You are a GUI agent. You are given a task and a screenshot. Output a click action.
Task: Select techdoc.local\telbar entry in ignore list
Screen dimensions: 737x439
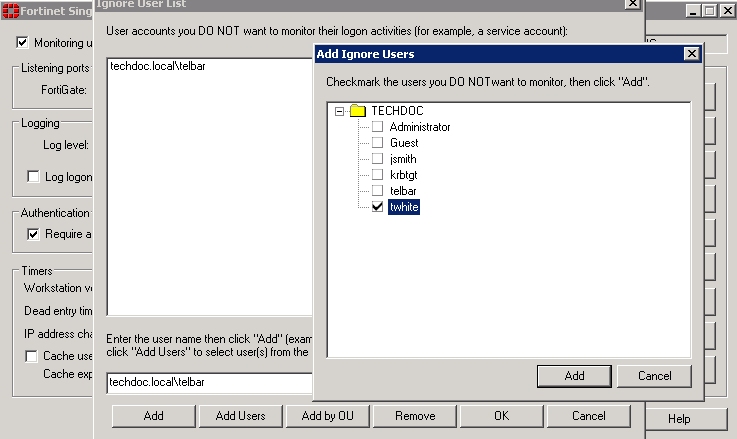pos(157,67)
